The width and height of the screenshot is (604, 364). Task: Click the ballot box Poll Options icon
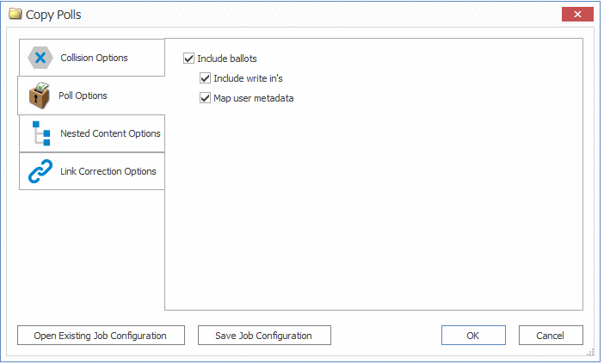tap(38, 95)
